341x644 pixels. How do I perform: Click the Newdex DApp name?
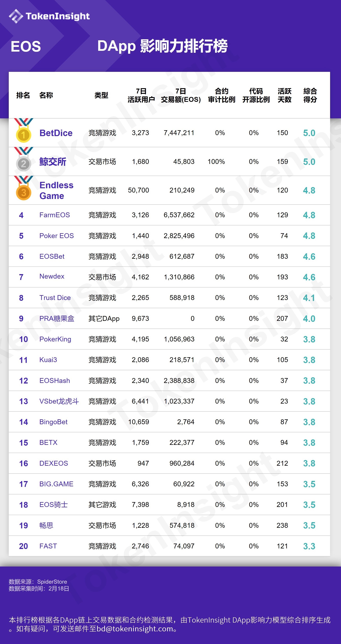tap(52, 276)
